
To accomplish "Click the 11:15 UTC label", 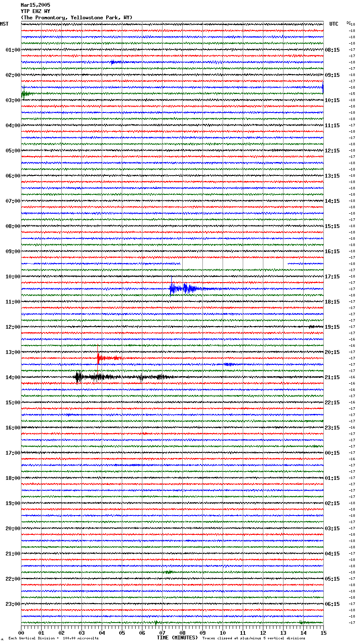I will point(332,126).
